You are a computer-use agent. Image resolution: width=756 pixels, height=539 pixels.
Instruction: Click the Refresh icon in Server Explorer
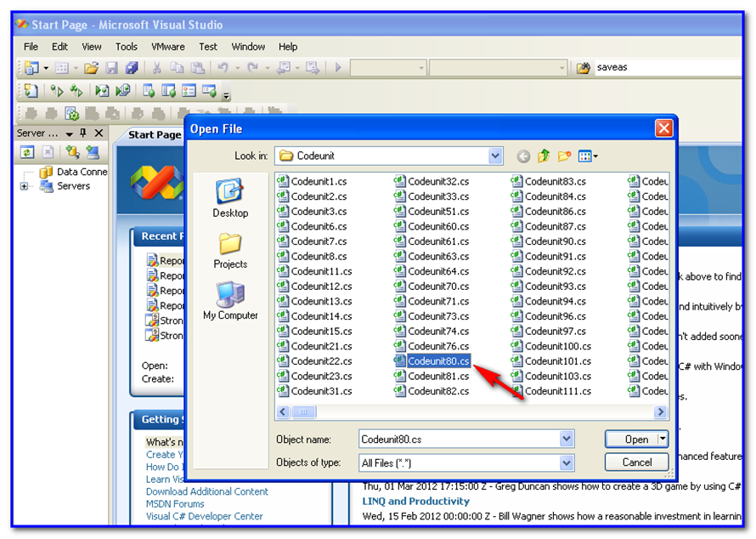[27, 152]
